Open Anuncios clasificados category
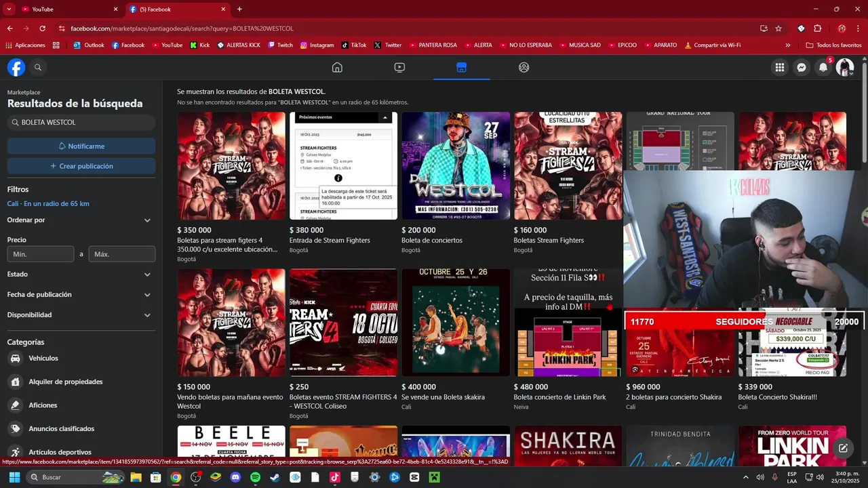Viewport: 868px width, 488px height. click(61, 428)
